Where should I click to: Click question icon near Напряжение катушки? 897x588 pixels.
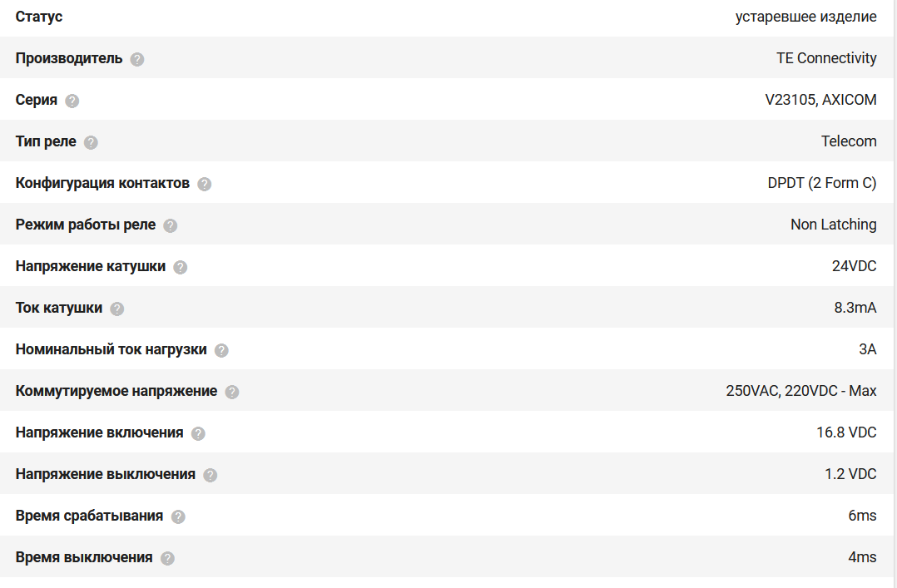click(x=181, y=267)
